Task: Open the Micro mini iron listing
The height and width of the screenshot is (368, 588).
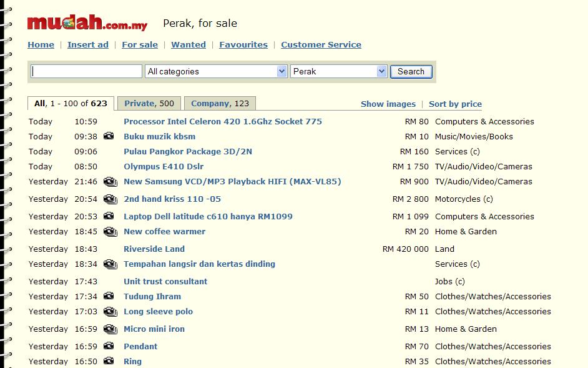Action: click(x=154, y=329)
